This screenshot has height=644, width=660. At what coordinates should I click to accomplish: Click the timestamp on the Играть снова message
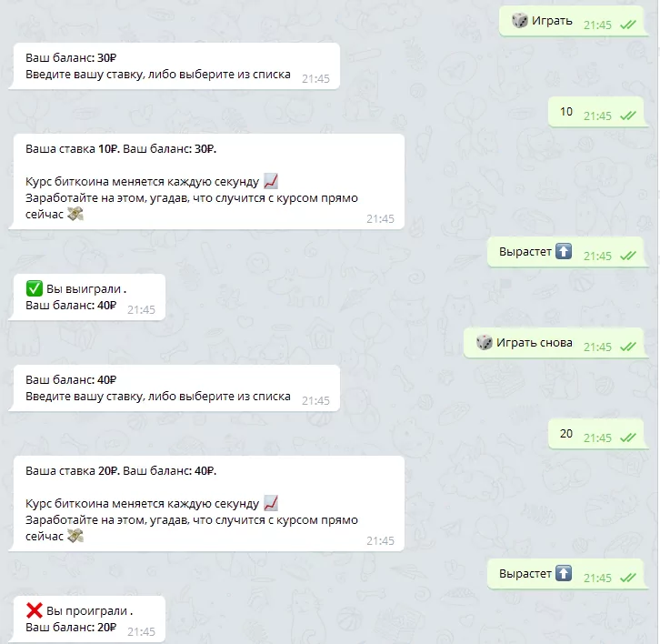point(597,347)
